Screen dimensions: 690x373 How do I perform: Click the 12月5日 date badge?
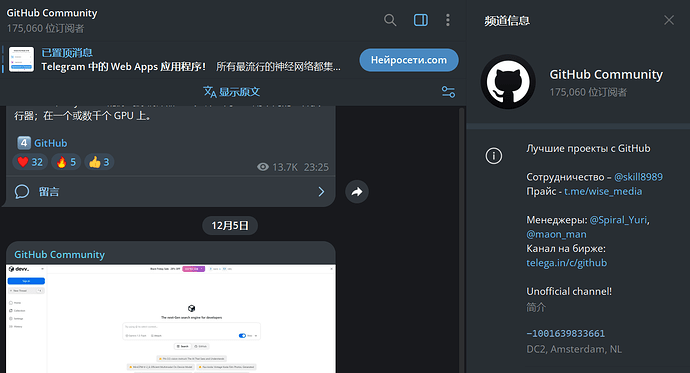[x=230, y=226]
